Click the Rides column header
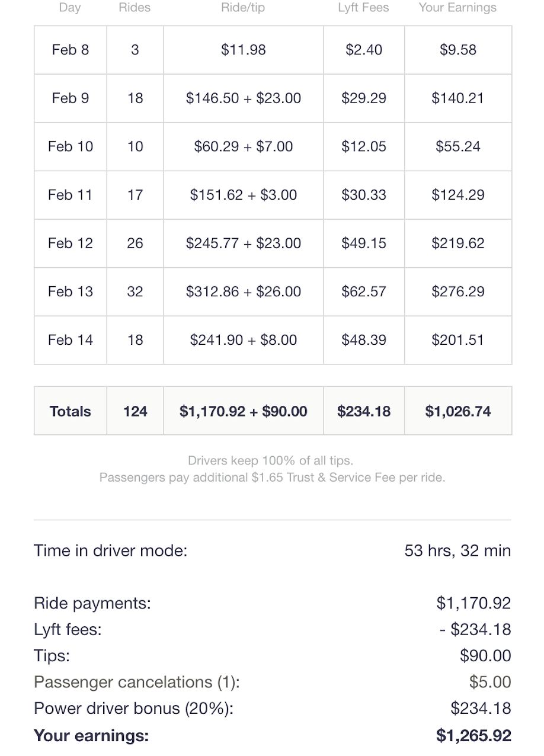This screenshot has height=756, width=544. [x=135, y=8]
